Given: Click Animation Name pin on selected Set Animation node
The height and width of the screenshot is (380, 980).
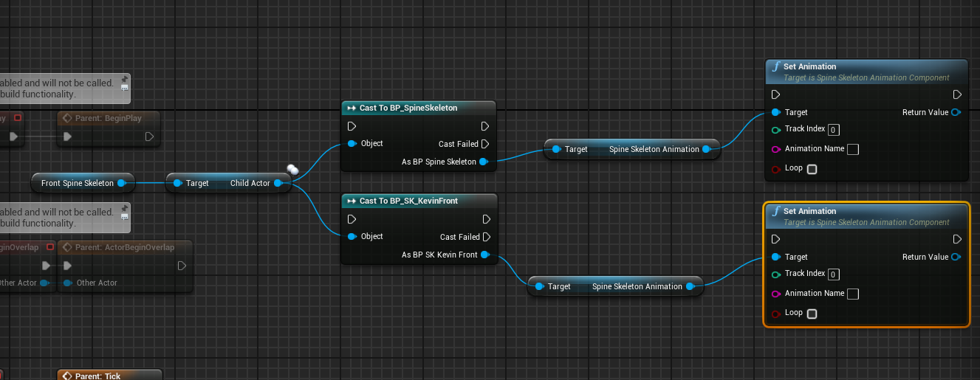Looking at the screenshot, I should [x=775, y=294].
